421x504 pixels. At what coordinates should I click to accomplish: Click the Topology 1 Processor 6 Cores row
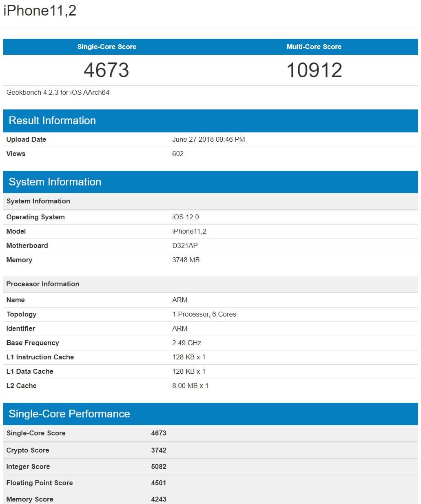click(204, 314)
